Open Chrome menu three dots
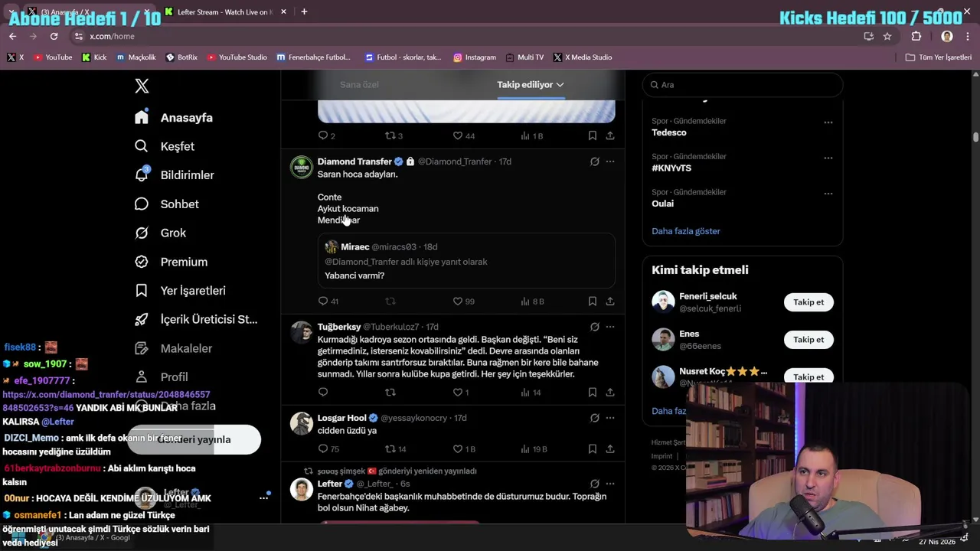The height and width of the screenshot is (551, 980). [969, 36]
